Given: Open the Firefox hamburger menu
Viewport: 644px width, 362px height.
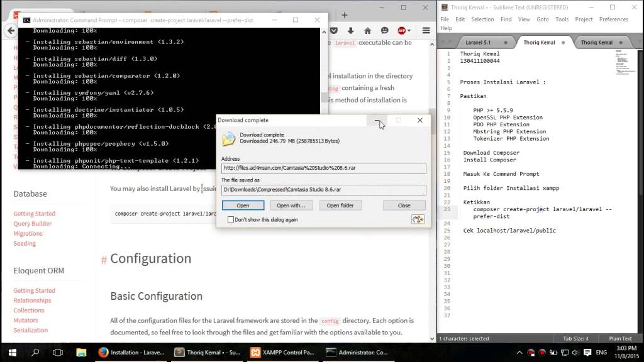Looking at the screenshot, I should click(x=426, y=31).
